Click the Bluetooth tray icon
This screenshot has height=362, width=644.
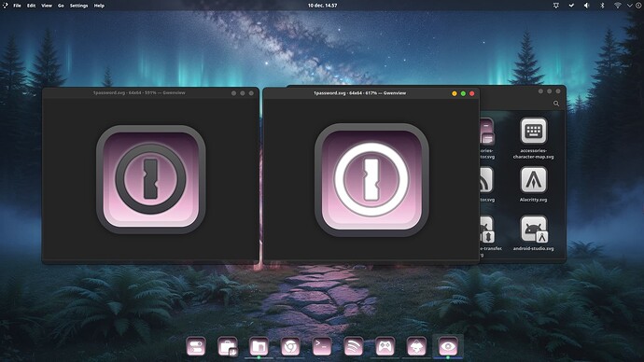point(602,6)
